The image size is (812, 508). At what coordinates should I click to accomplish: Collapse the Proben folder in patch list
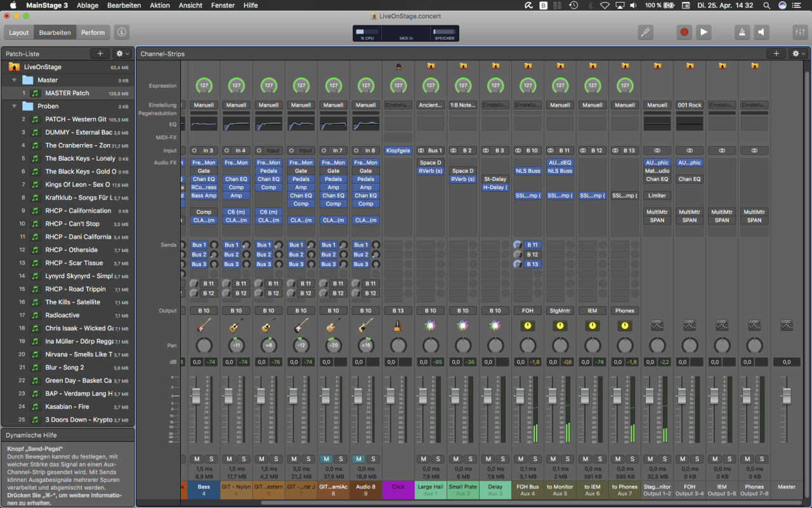14,106
